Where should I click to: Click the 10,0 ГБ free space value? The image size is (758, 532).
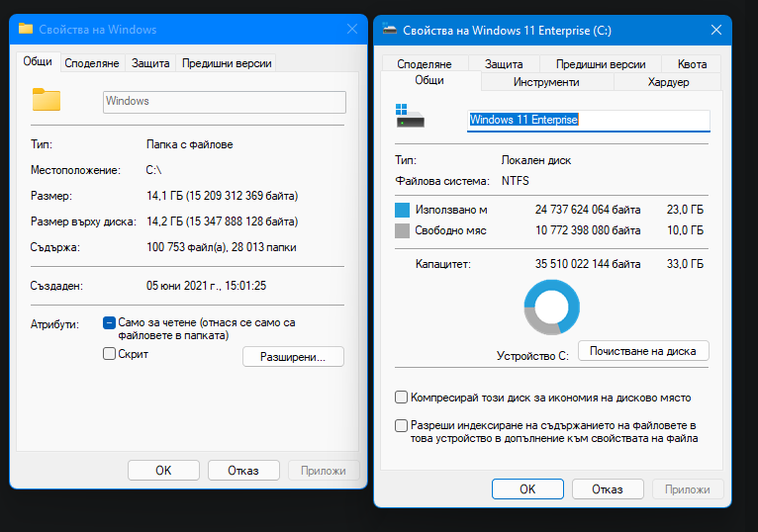click(685, 230)
